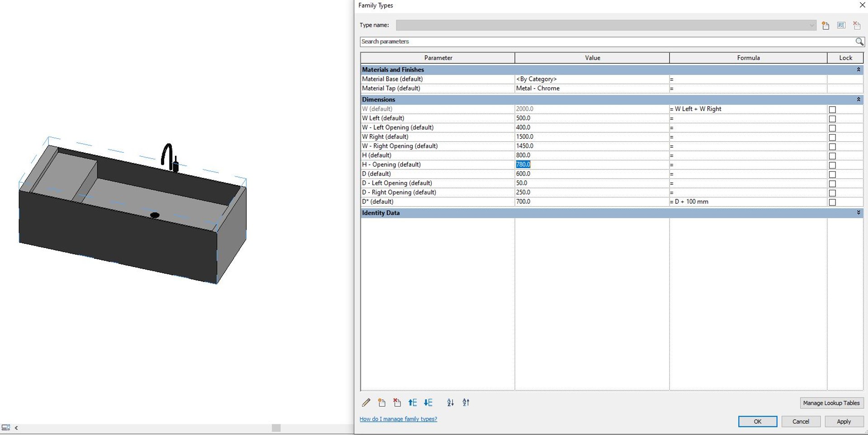The width and height of the screenshot is (868, 435).
Task: Click the W Right value 1500.0
Action: coord(524,136)
